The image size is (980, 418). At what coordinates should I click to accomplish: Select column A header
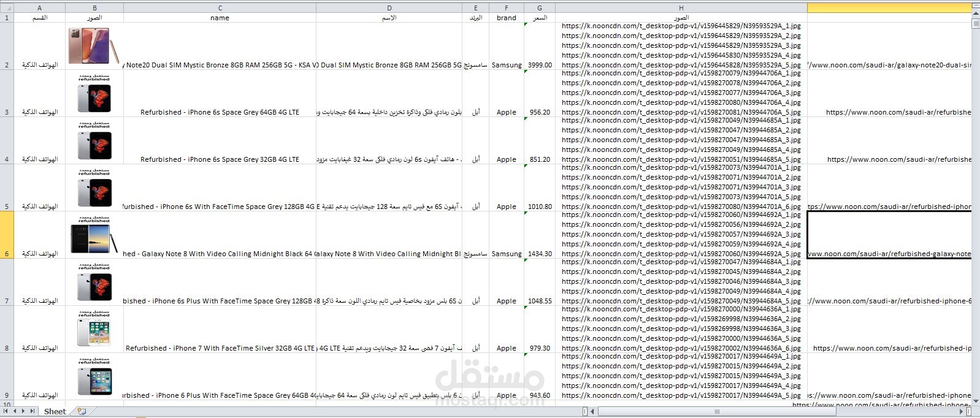click(40, 8)
